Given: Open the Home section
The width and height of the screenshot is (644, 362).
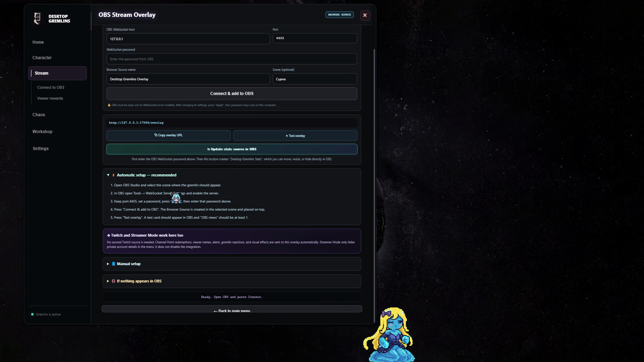Looking at the screenshot, I should (x=38, y=42).
